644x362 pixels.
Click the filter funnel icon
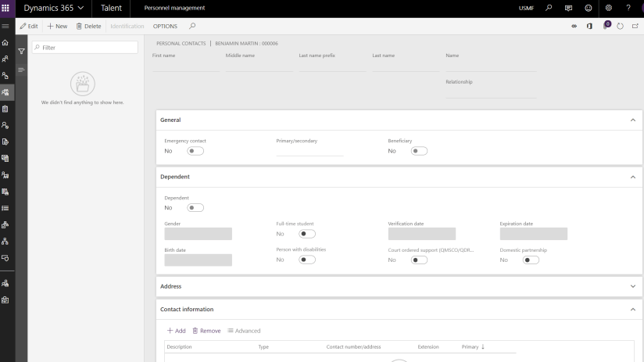[22, 52]
